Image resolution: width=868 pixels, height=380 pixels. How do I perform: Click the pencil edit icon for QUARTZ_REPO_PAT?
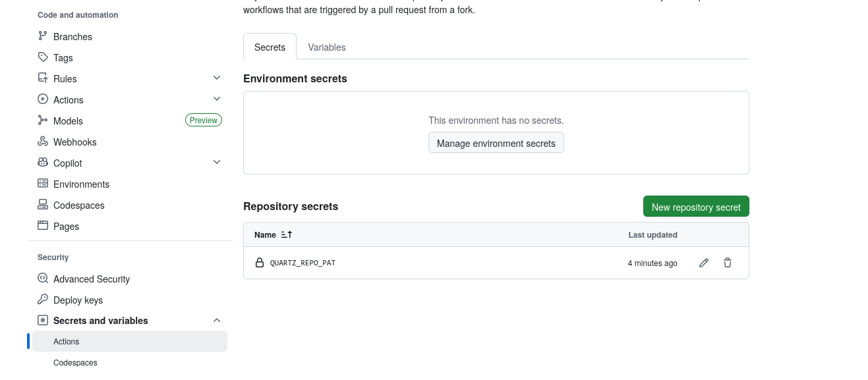704,263
